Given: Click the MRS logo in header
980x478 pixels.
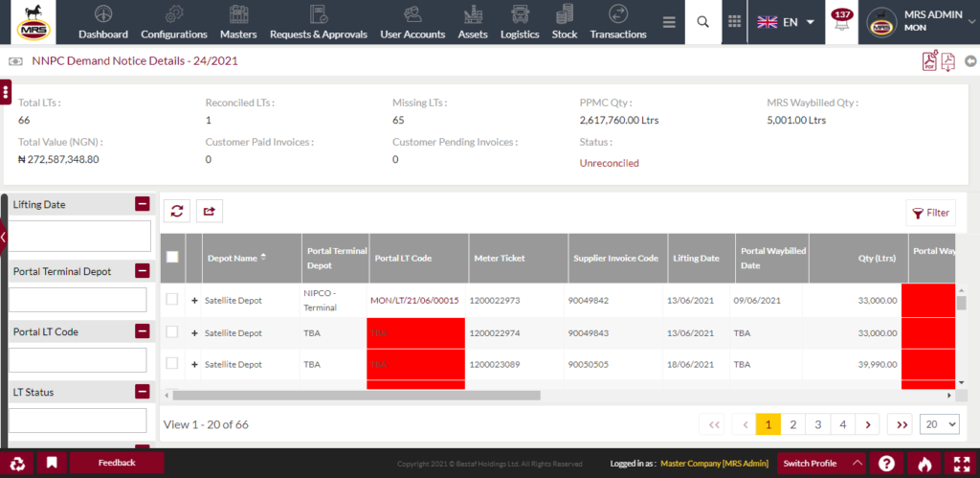Looking at the screenshot, I should pyautogui.click(x=33, y=23).
